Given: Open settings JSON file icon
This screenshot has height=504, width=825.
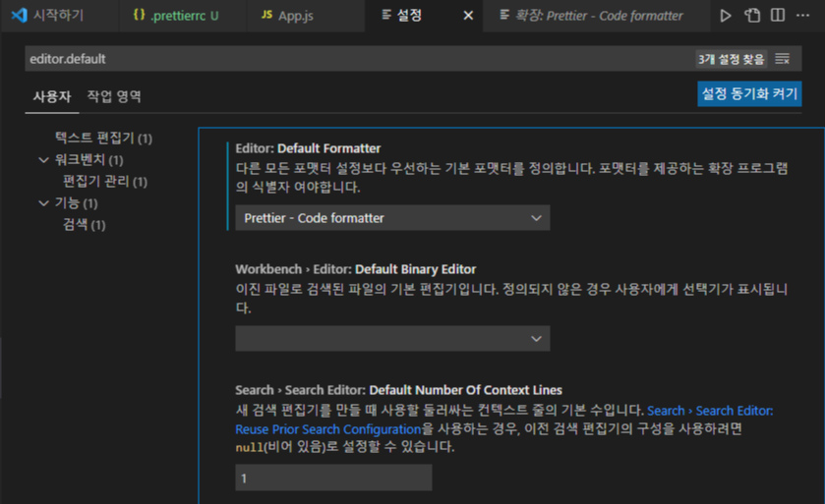Looking at the screenshot, I should point(752,16).
